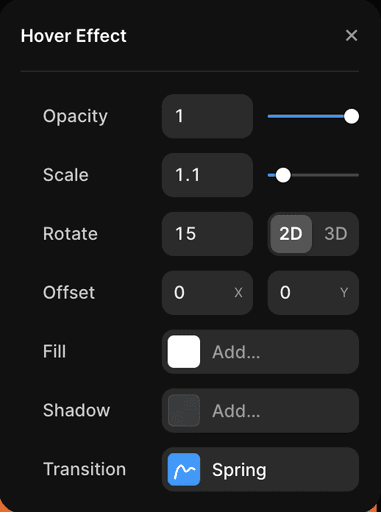This screenshot has height=512, width=381.
Task: Click the Spring transition curve icon
Action: (184, 469)
